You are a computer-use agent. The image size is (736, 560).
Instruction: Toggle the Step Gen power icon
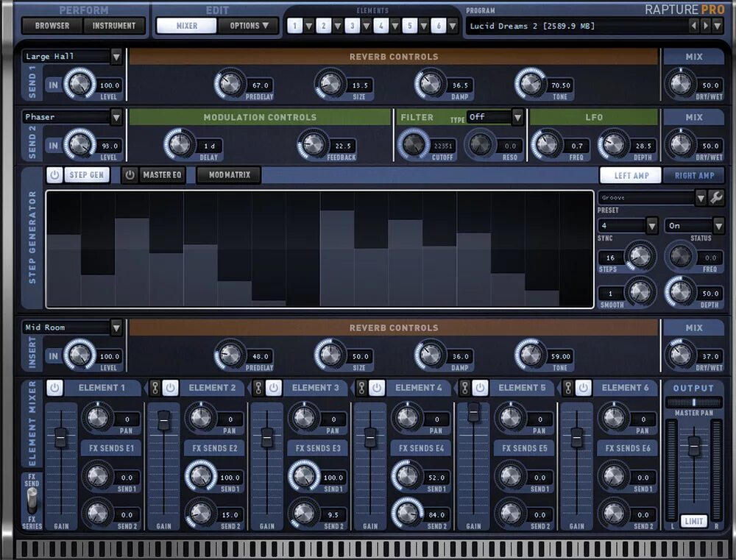coord(54,175)
